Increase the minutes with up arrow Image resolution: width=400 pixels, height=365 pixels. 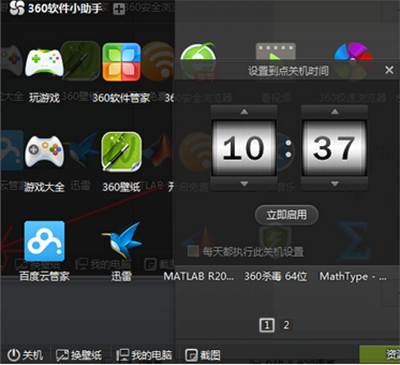click(335, 112)
